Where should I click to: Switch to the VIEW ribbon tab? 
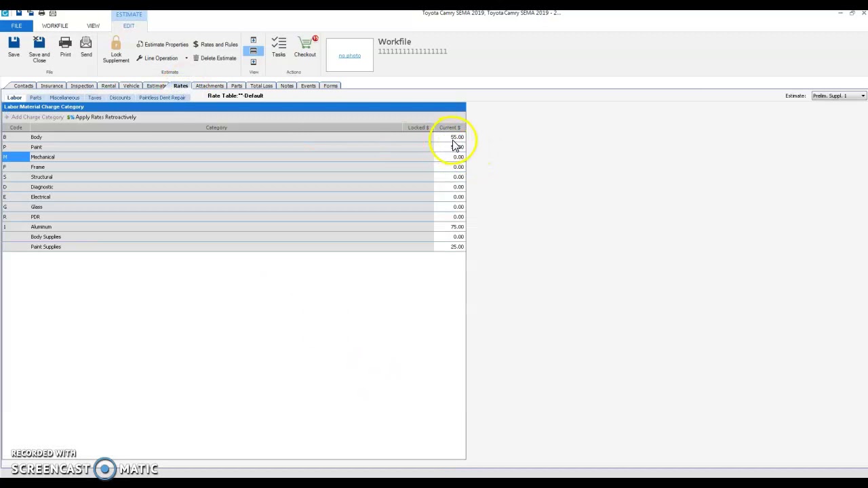(x=93, y=26)
